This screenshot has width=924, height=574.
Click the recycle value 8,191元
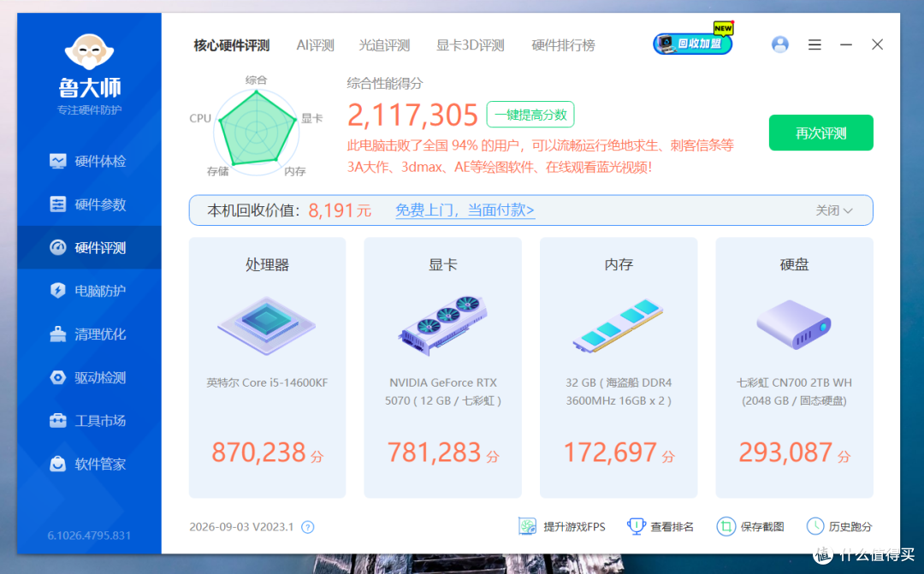(x=340, y=210)
